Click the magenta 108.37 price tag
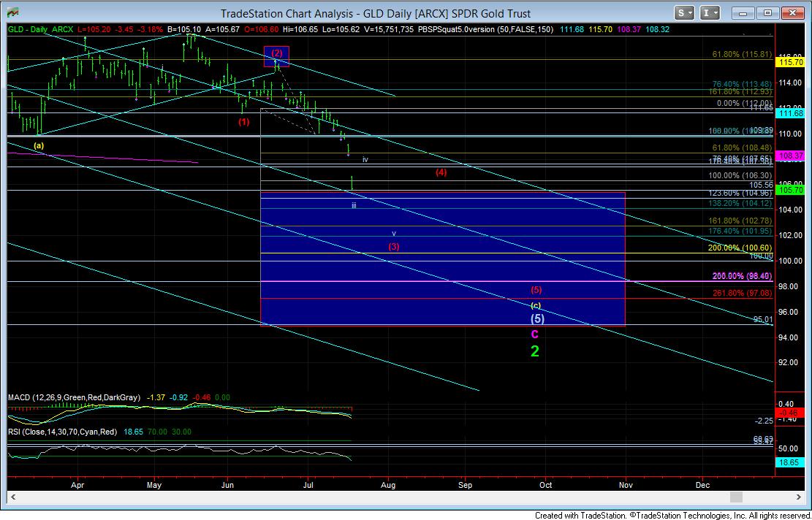This screenshot has width=812, height=520. coord(789,156)
